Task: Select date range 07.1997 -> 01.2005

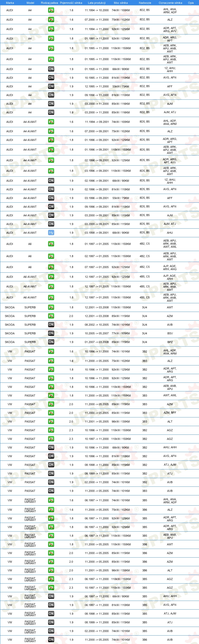Action: click(x=97, y=267)
